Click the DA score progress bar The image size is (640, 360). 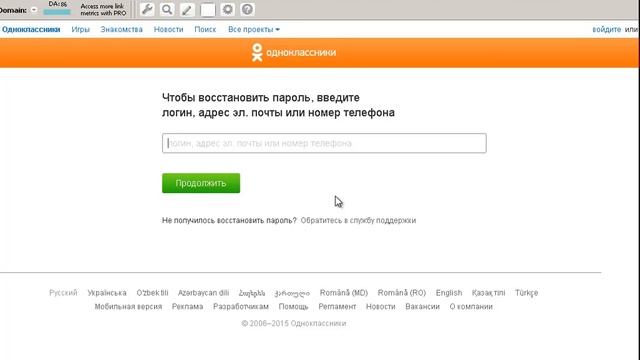point(57,12)
